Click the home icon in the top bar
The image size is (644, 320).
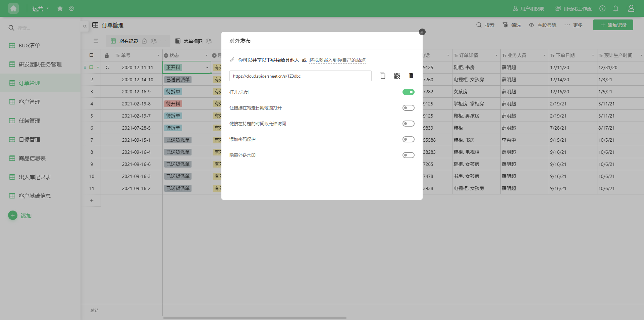click(x=13, y=8)
